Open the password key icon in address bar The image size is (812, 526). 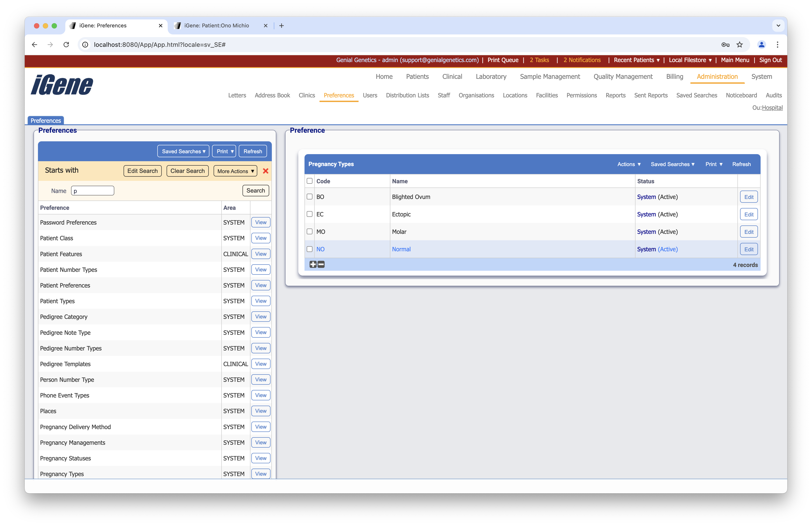[x=725, y=45]
